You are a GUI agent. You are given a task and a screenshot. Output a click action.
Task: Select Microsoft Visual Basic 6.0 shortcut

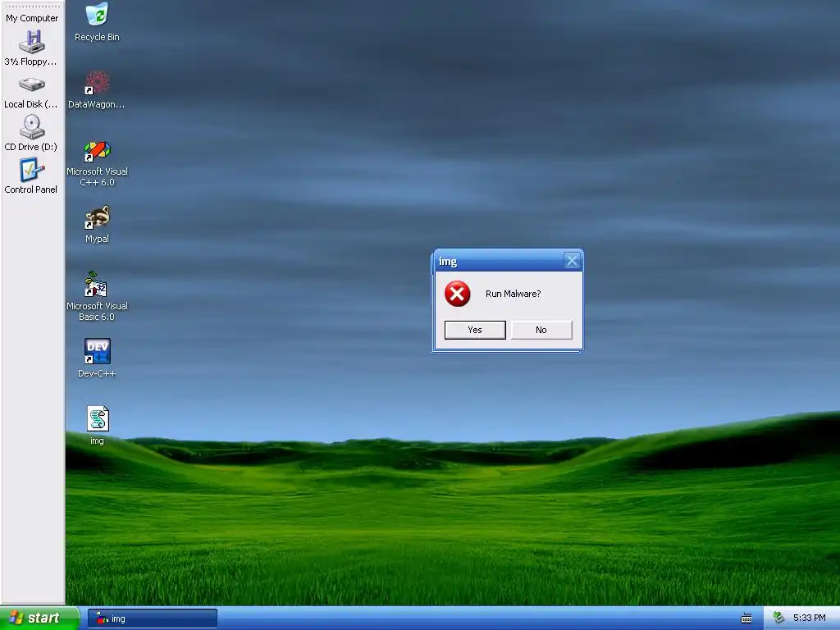pyautogui.click(x=97, y=296)
